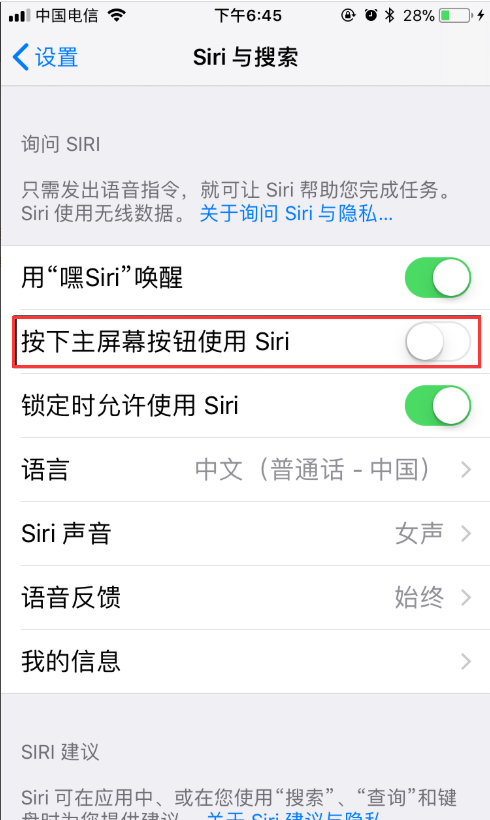Tap the Bluetooth icon in status bar
The height and width of the screenshot is (820, 490).
[390, 15]
